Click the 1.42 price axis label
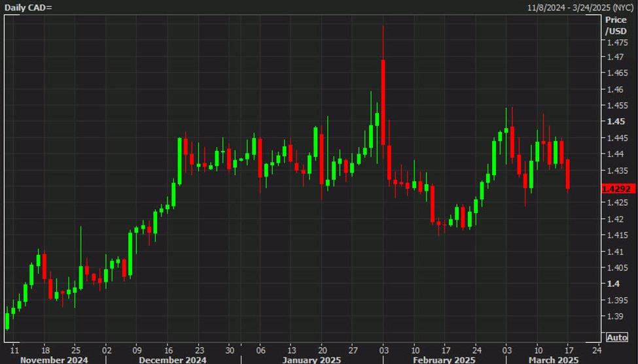 click(614, 219)
